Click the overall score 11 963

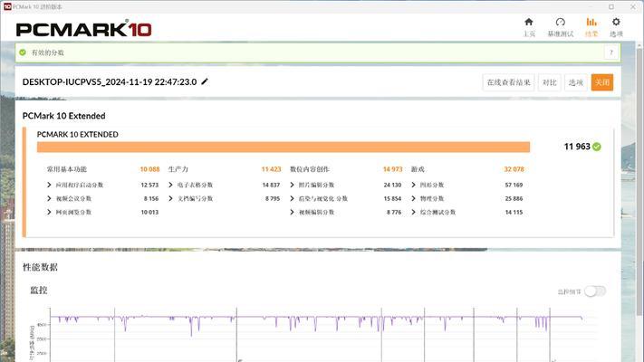[577, 147]
